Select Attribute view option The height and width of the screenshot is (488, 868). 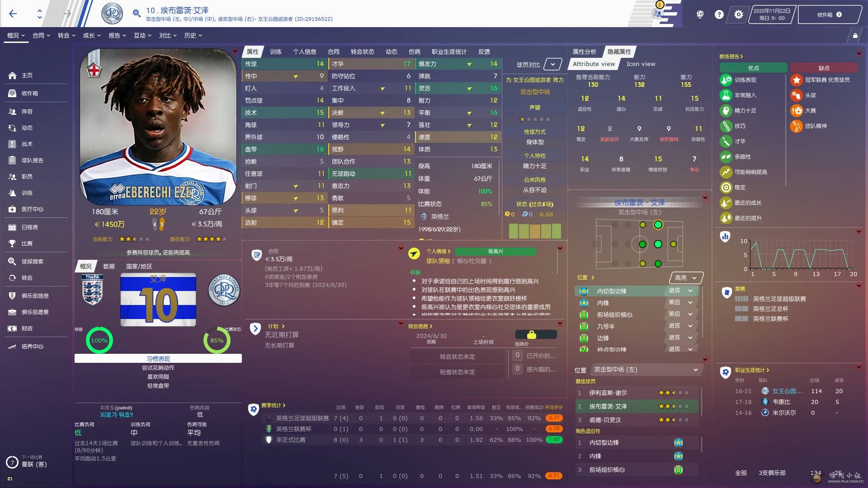pyautogui.click(x=594, y=64)
